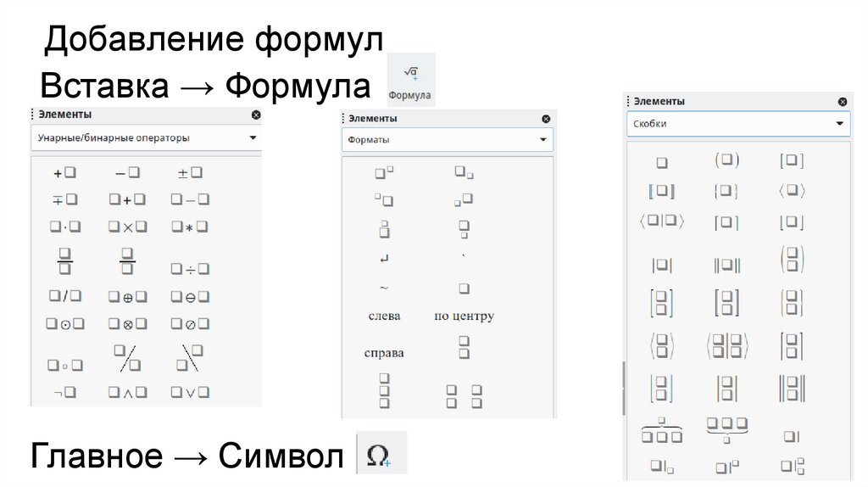Click the слева alignment option

[384, 316]
